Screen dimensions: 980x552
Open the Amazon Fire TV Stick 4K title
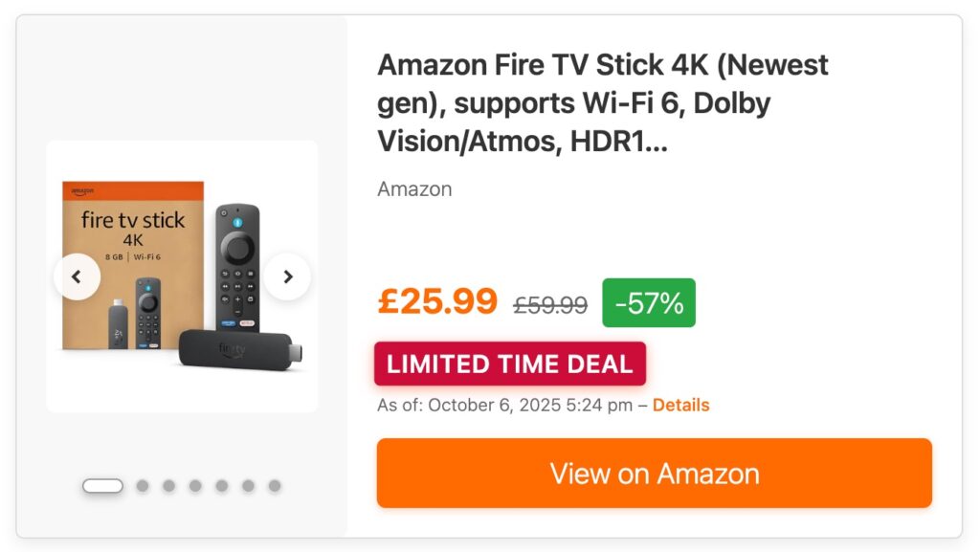point(603,103)
